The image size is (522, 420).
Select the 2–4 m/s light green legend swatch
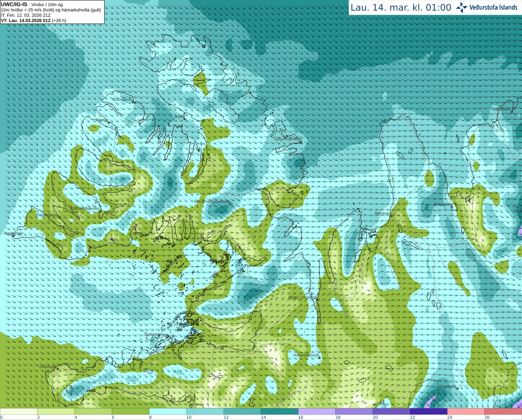click(56, 411)
